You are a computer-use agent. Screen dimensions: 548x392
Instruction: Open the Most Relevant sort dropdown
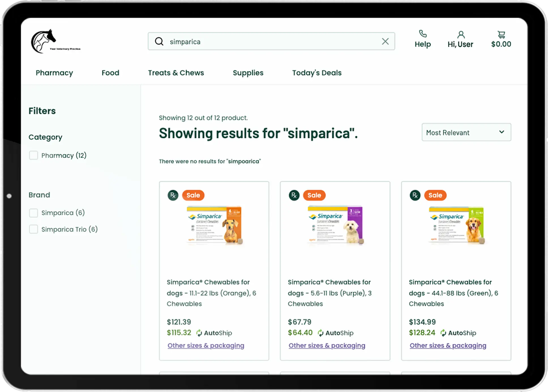[466, 132]
